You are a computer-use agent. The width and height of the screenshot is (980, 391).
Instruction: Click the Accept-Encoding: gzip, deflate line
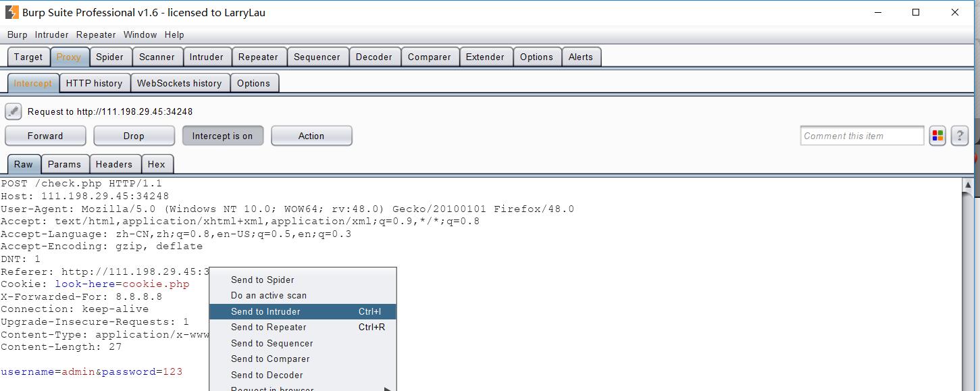click(102, 246)
